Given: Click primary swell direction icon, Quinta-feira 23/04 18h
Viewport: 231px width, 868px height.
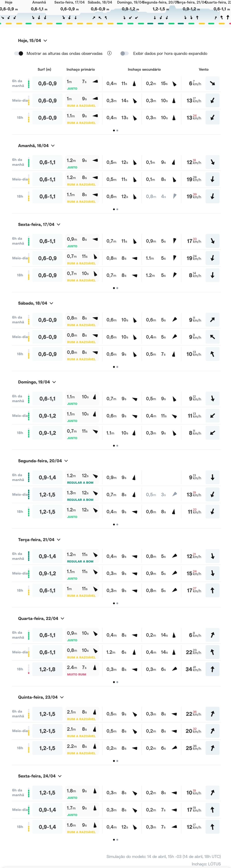Looking at the screenshot, I should pos(95,746).
